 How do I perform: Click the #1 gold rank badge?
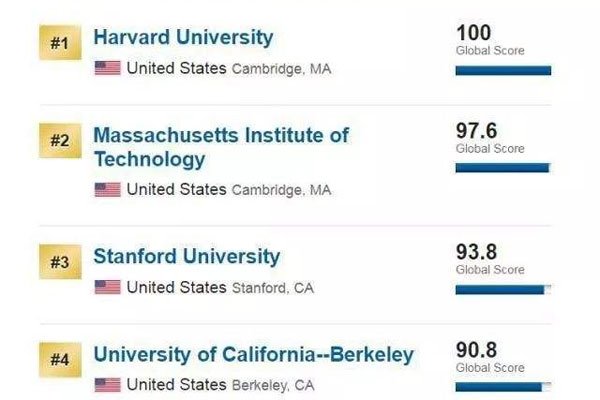click(x=60, y=42)
